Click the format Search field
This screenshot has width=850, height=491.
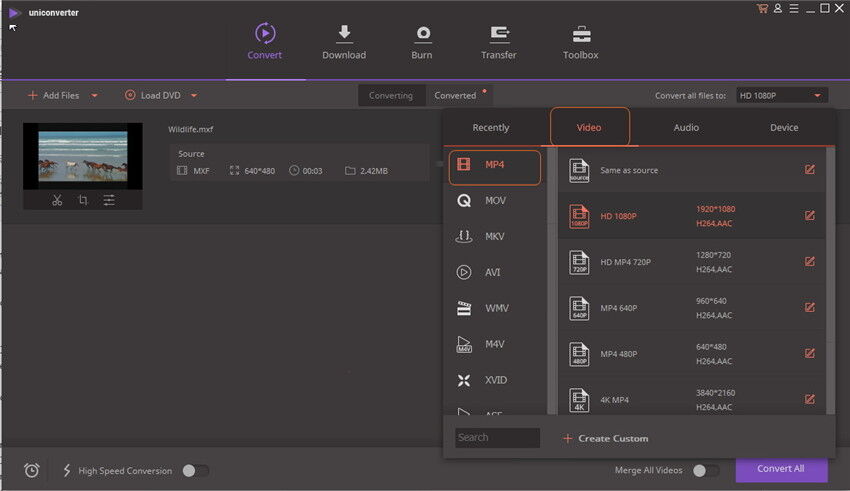point(497,438)
